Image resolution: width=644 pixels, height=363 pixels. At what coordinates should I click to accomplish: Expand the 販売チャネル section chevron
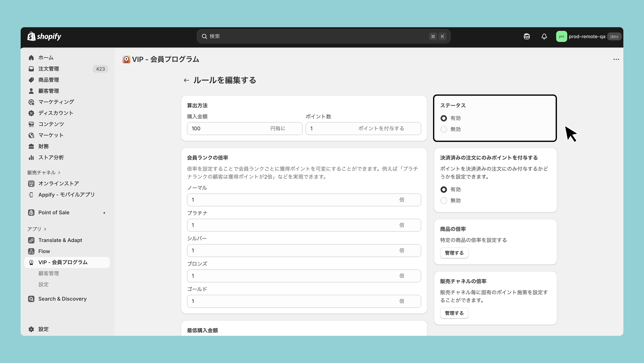pyautogui.click(x=59, y=173)
